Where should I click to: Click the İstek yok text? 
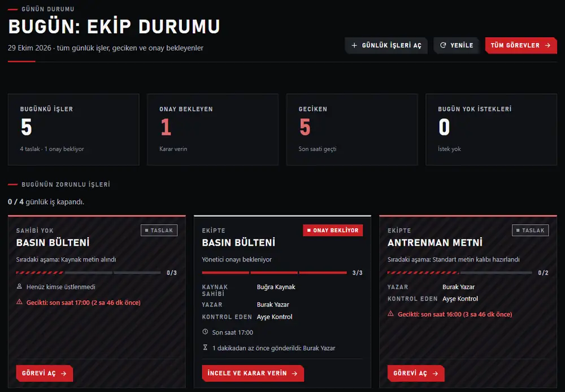pyautogui.click(x=449, y=149)
